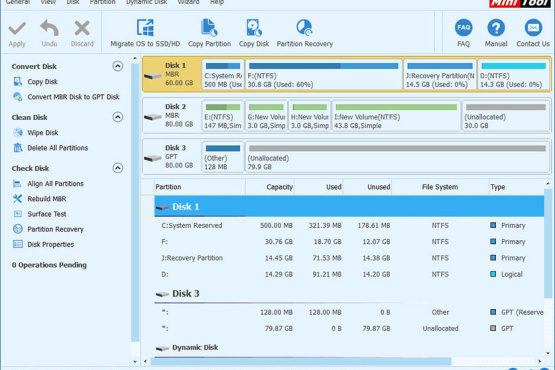This screenshot has width=555, height=370.
Task: Select the C:System Reserved list row
Action: point(349,226)
